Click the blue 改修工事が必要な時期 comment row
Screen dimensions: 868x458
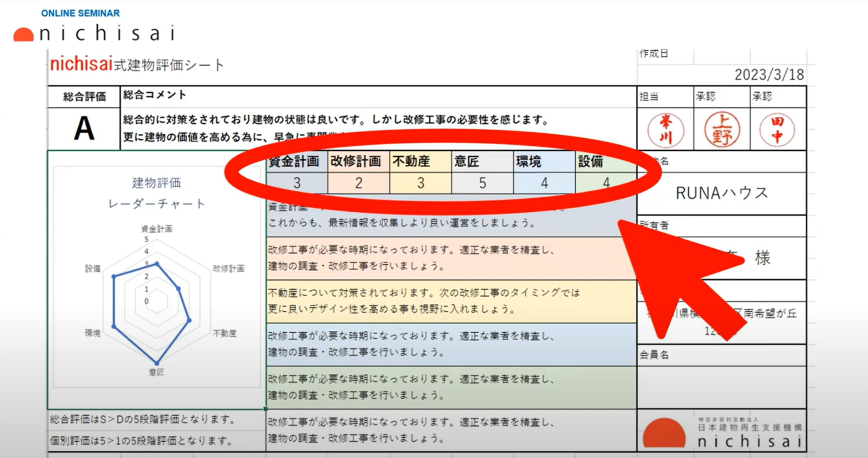452,344
